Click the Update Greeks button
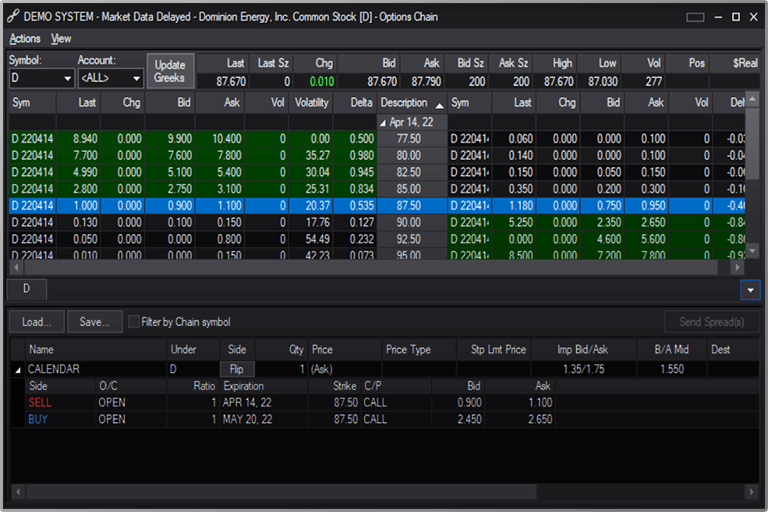This screenshot has height=512, width=768. [x=170, y=72]
